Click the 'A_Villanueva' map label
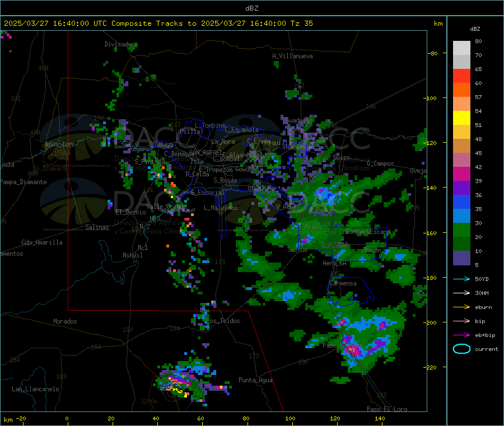Image resolution: width=504 pixels, height=426 pixels. tap(292, 56)
